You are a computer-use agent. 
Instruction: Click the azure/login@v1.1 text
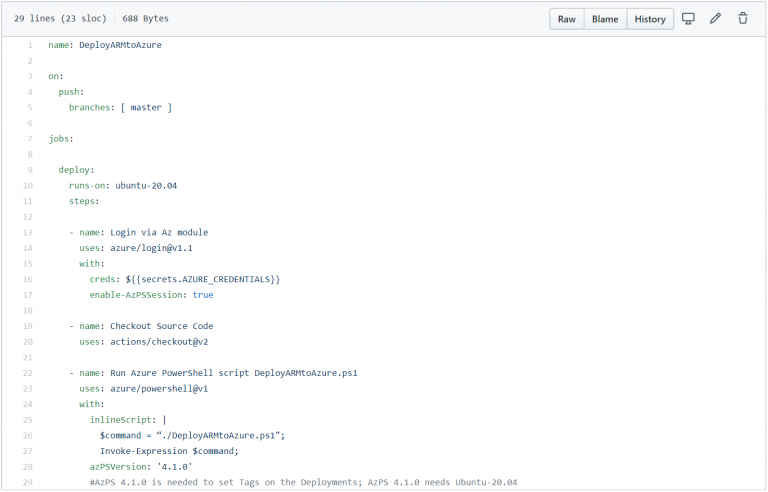151,248
